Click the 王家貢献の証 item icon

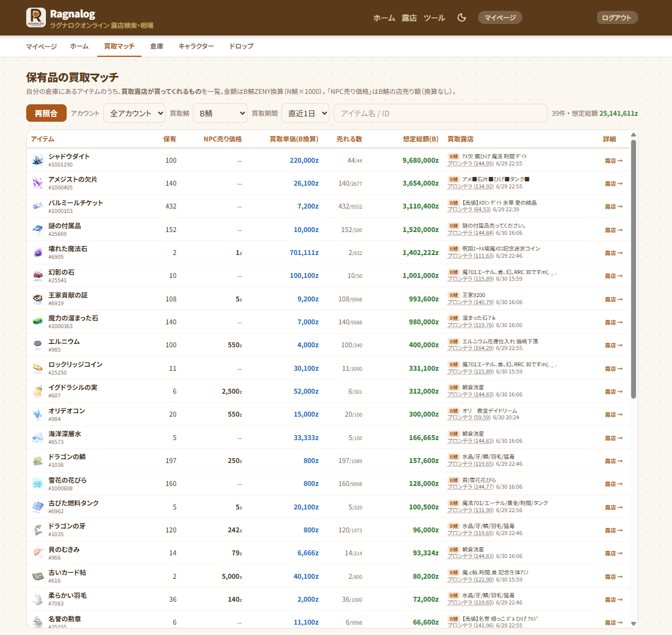38,299
